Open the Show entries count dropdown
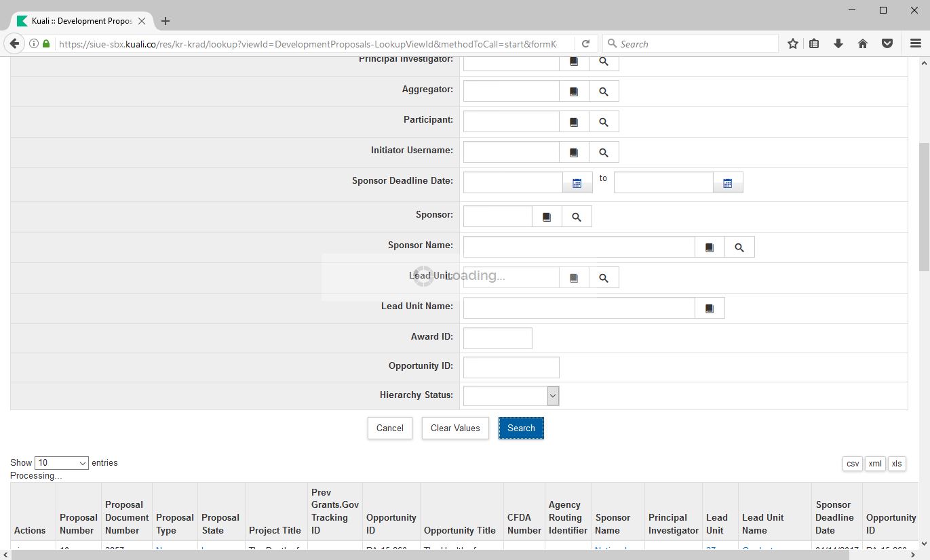The image size is (930, 560). tap(62, 463)
